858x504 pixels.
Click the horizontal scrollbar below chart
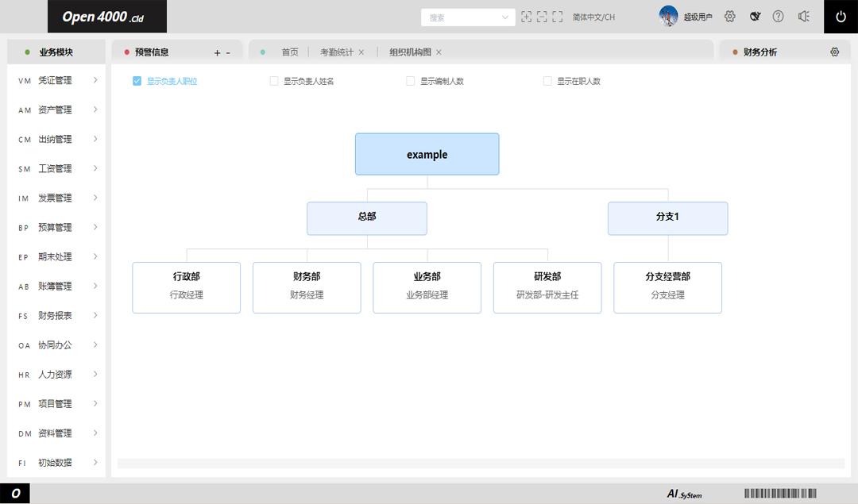click(481, 464)
